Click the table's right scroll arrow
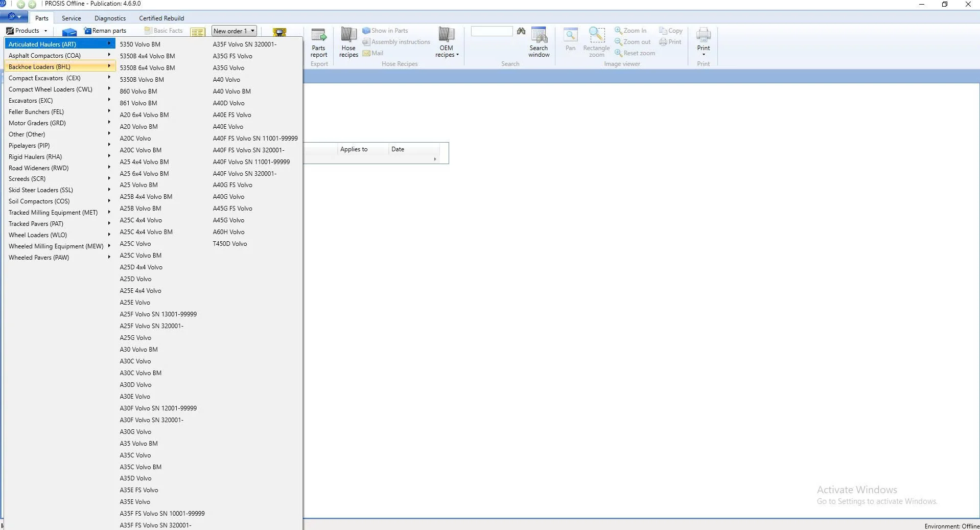The image size is (980, 530). 435,159
